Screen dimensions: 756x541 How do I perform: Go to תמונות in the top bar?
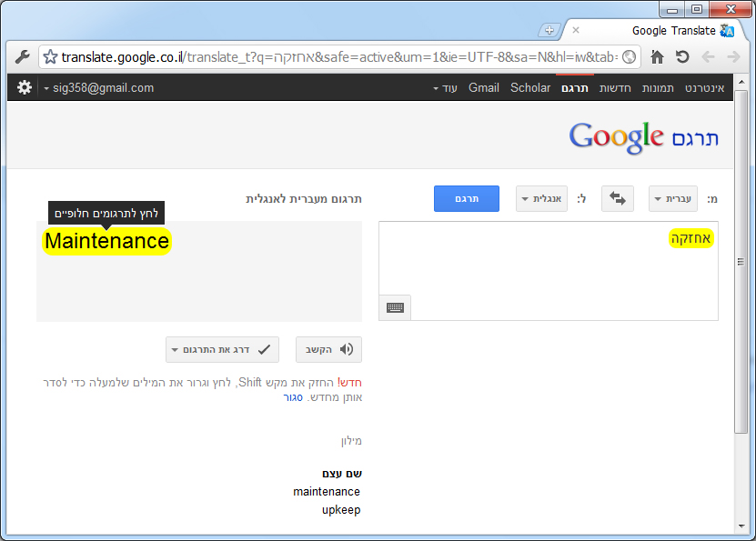[x=658, y=87]
